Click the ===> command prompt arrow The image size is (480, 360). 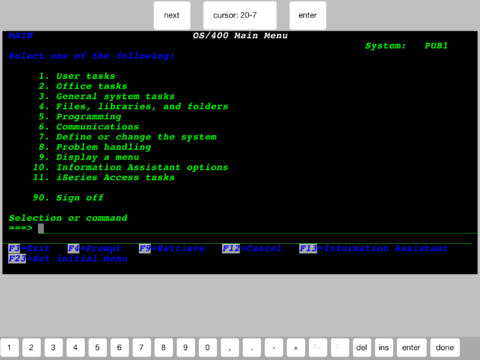[x=21, y=228]
